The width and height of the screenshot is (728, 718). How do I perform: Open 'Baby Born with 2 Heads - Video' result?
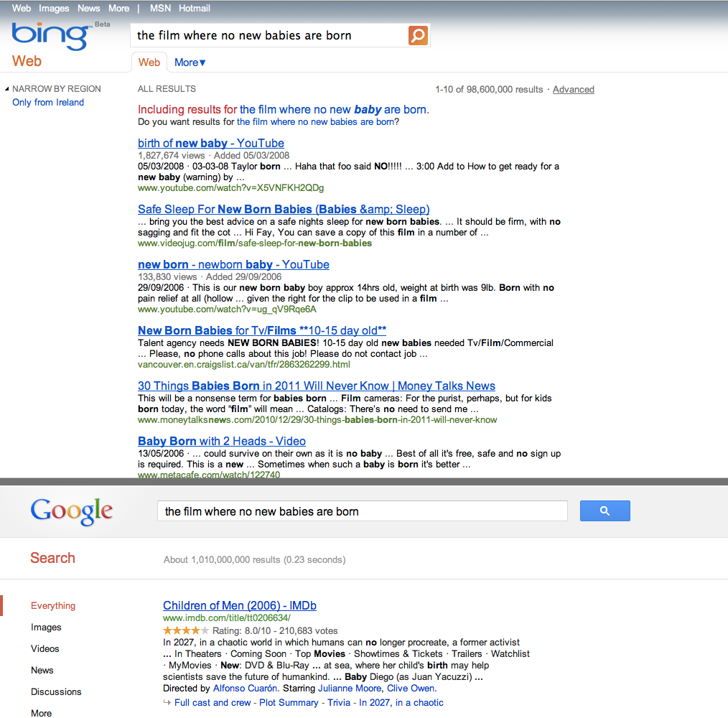(x=221, y=441)
